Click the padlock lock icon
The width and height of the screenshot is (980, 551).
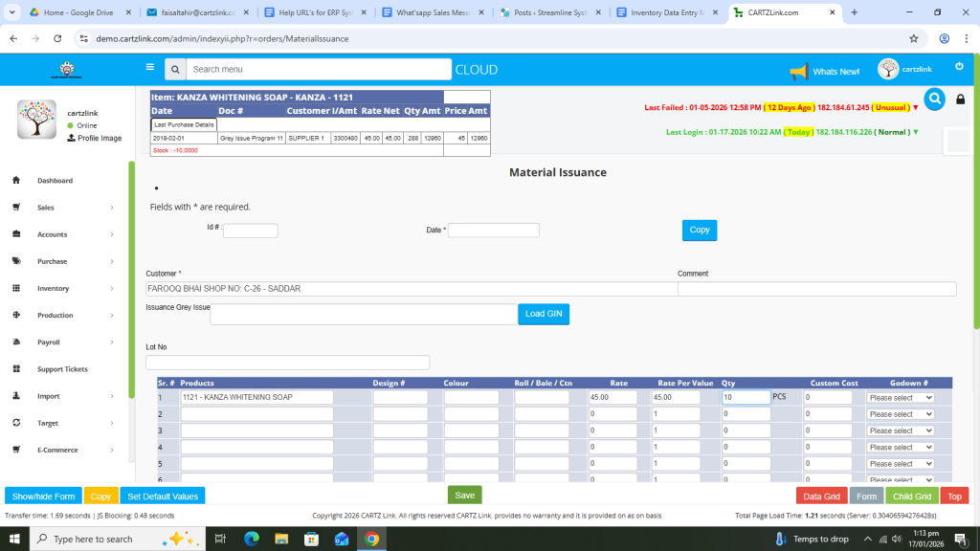[961, 99]
